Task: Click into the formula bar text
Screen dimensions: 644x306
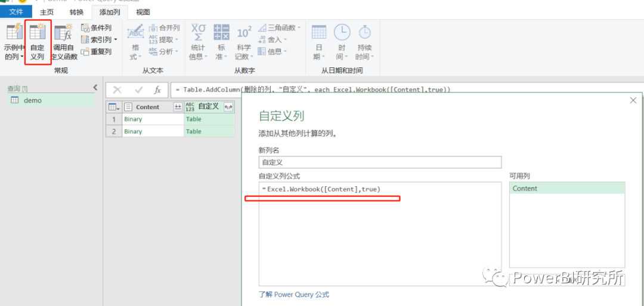Action: (313, 89)
